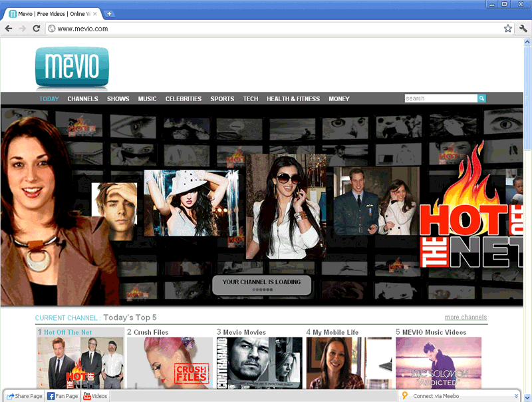Go back to the previous page
The image size is (532, 402).
[x=9, y=29]
